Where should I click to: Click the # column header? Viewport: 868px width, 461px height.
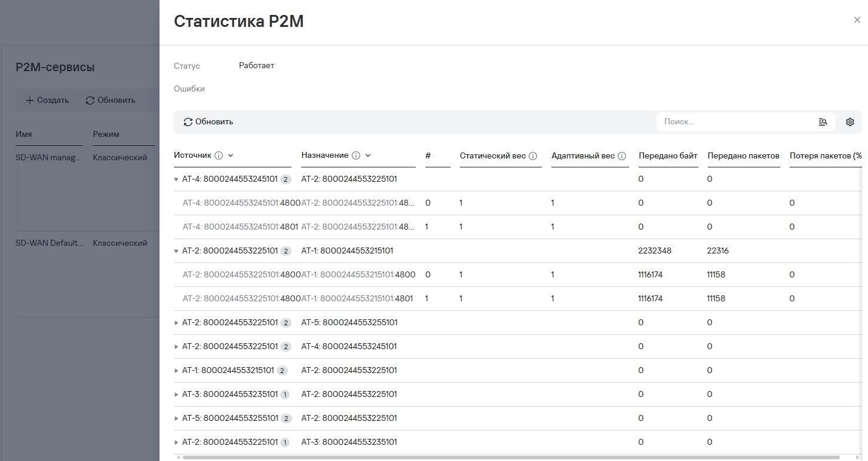pyautogui.click(x=428, y=155)
